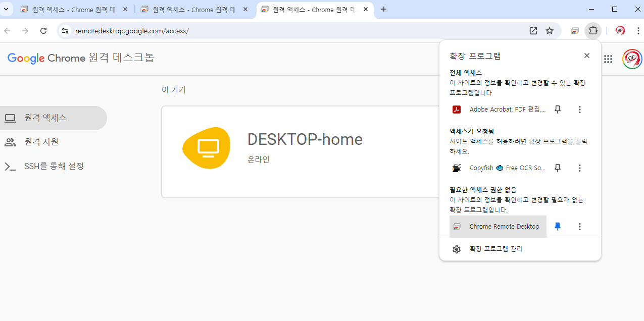Image resolution: width=644 pixels, height=321 pixels.
Task: Switch to the second Chrome 원격 액세스 tab
Action: click(194, 10)
